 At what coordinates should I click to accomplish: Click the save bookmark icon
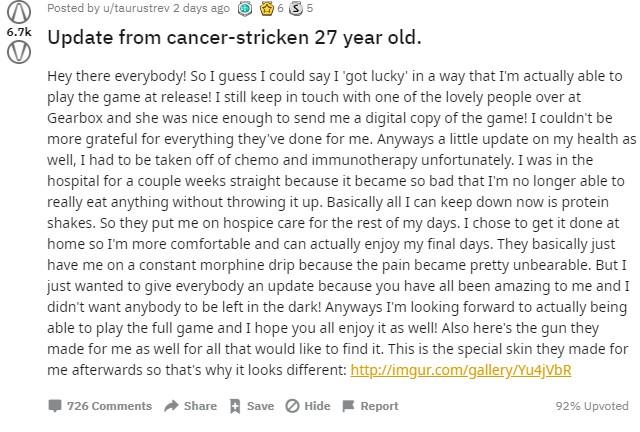[235, 406]
